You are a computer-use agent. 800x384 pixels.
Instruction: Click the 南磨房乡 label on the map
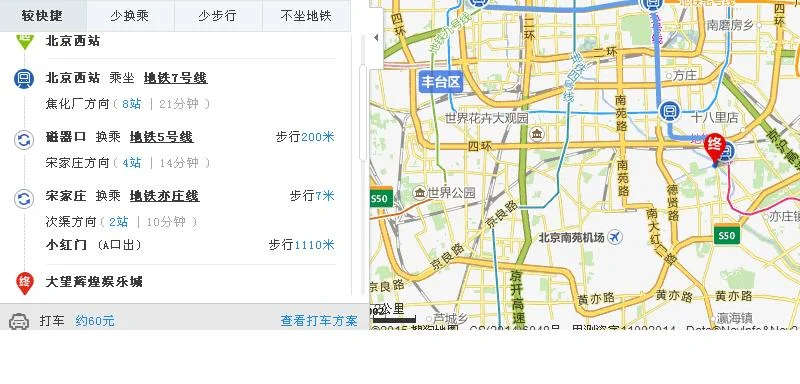tap(730, 24)
